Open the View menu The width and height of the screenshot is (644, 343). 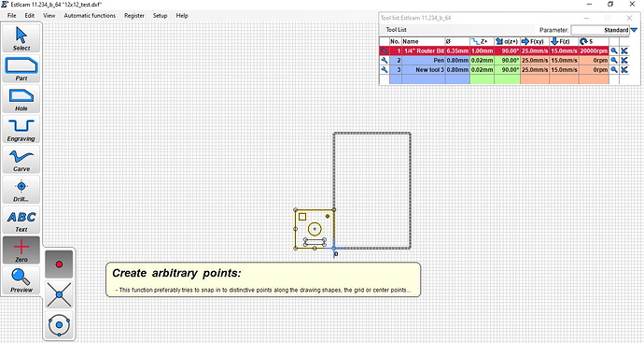point(49,16)
